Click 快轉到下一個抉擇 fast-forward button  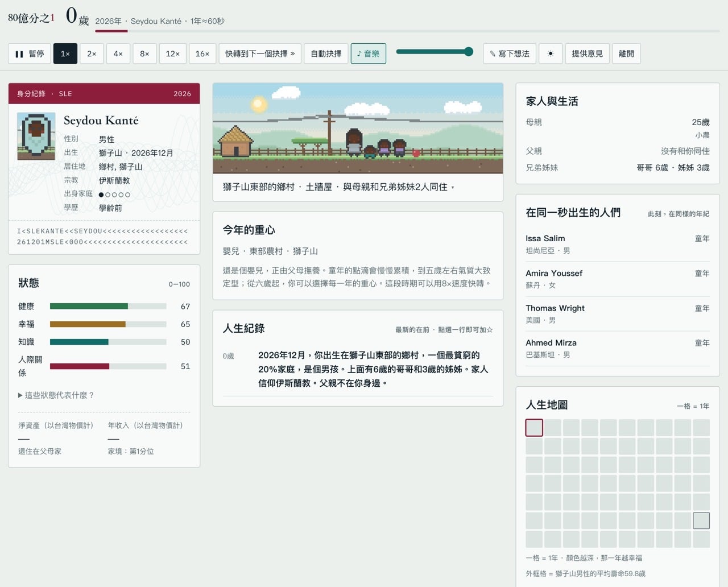click(260, 53)
